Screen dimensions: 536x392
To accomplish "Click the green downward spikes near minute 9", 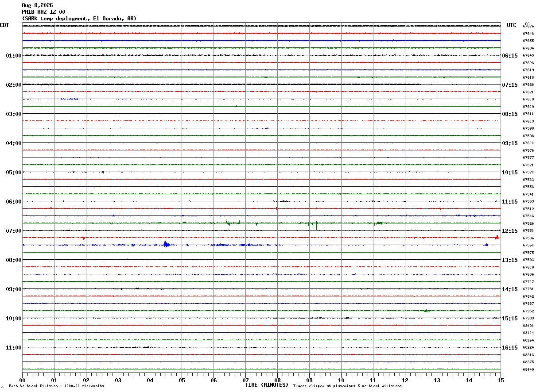I will (x=313, y=225).
